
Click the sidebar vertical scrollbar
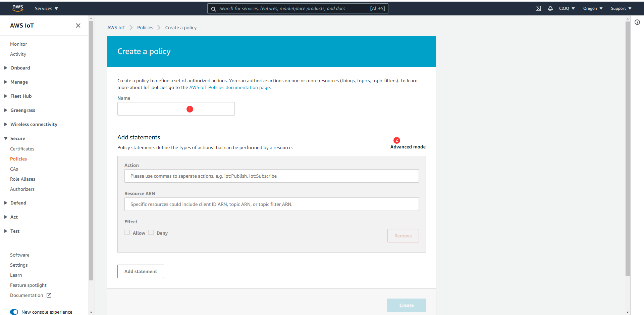pyautogui.click(x=91, y=150)
